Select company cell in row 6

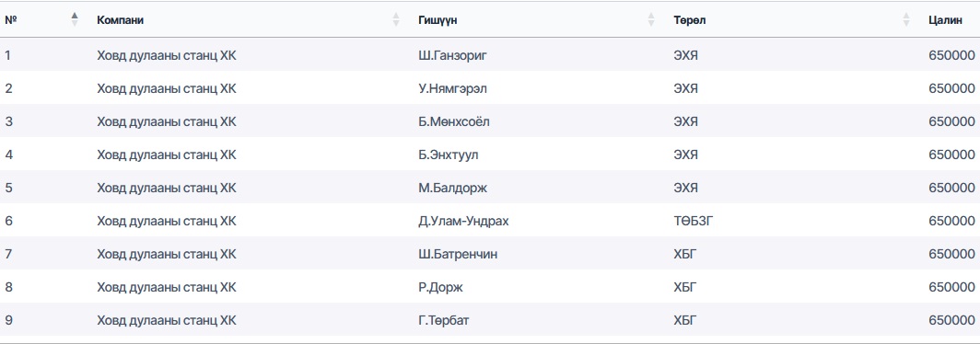167,221
